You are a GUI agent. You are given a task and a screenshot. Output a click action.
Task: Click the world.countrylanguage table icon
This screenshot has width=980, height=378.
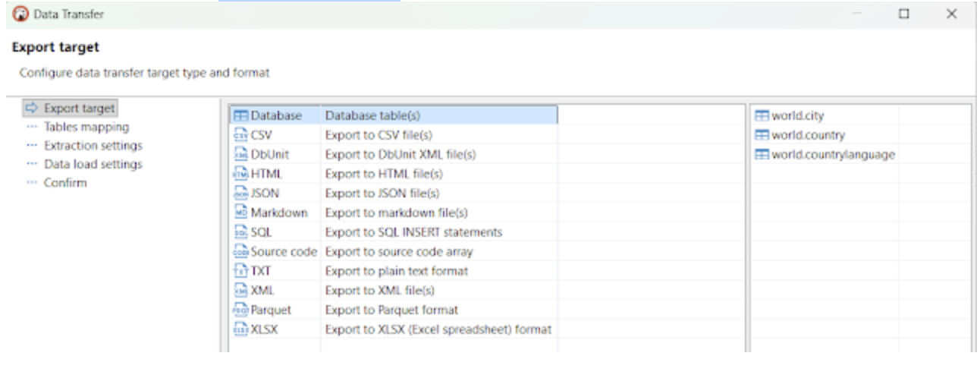tap(762, 155)
